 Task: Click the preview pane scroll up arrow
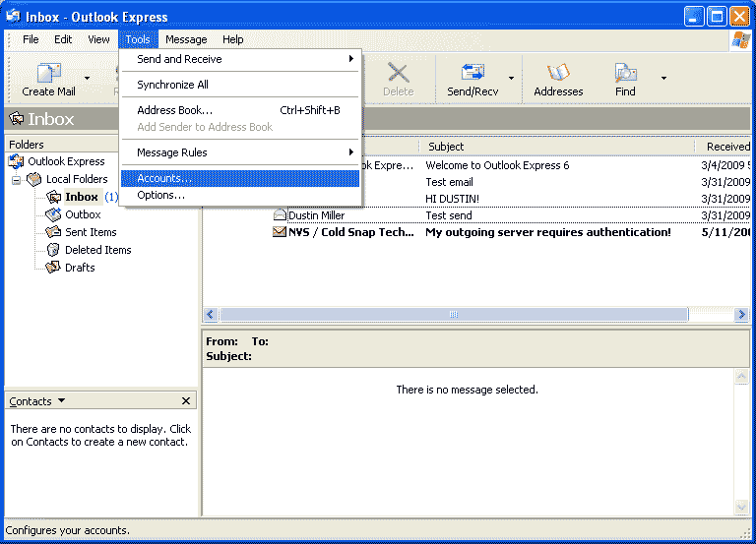click(x=741, y=376)
